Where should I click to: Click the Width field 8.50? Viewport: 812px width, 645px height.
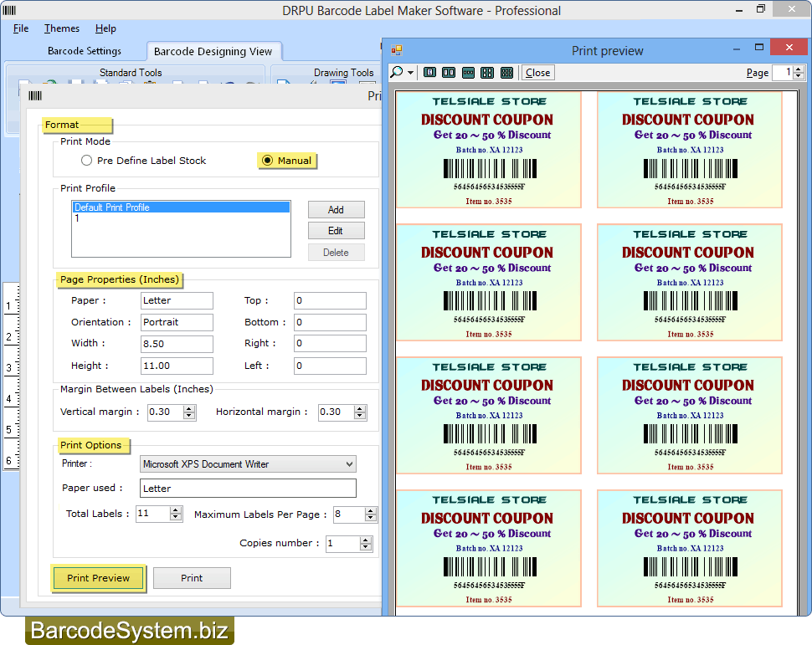(177, 344)
